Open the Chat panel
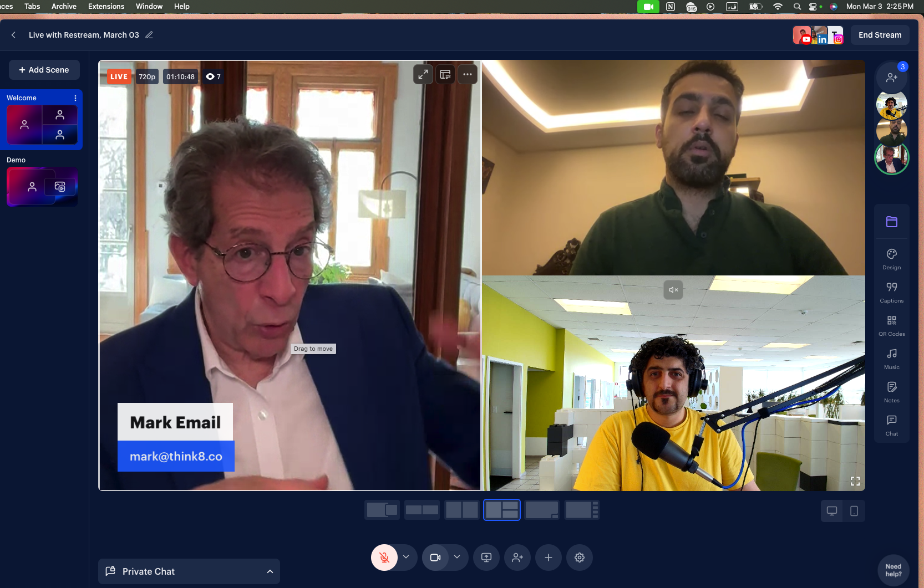The height and width of the screenshot is (588, 924). 892,425
